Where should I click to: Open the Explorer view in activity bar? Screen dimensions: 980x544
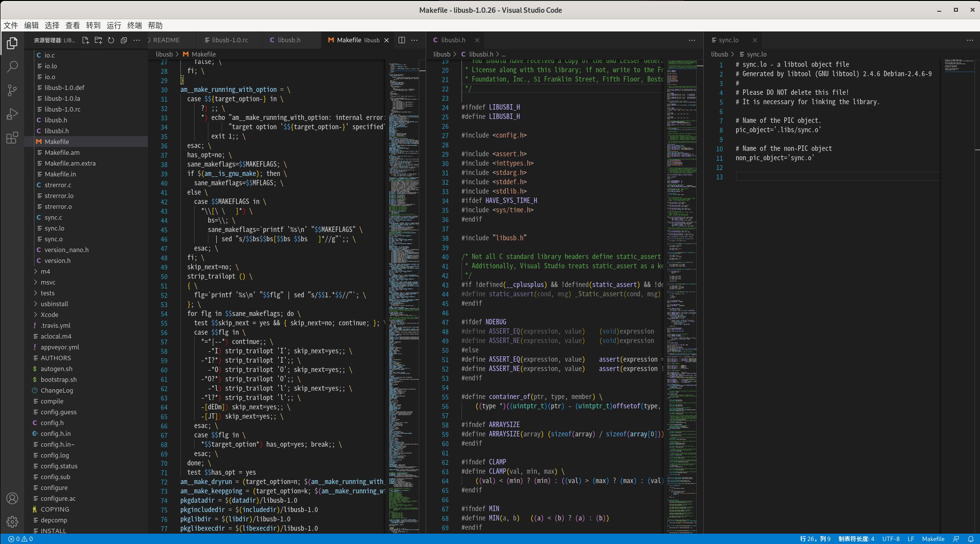pos(12,43)
